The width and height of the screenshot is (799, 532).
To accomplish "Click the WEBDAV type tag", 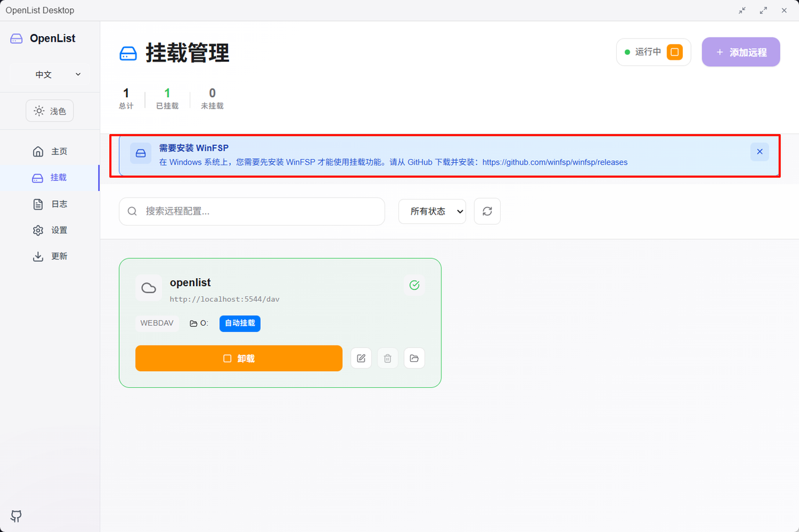I will point(157,323).
